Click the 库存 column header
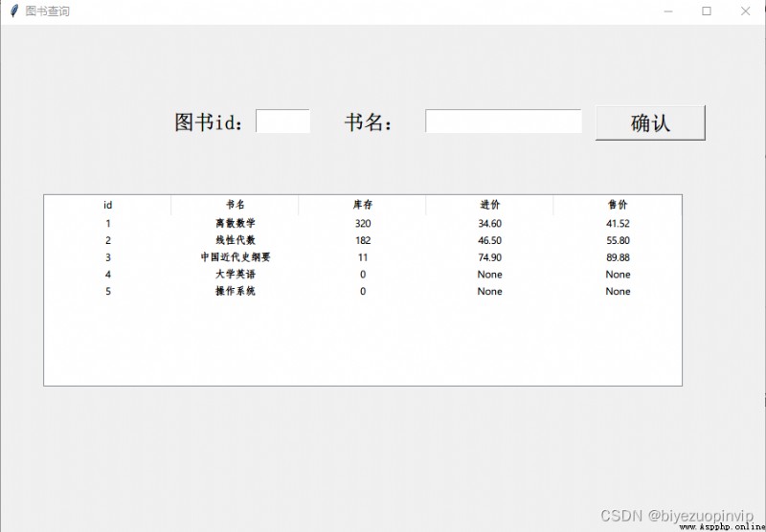Image resolution: width=766 pixels, height=532 pixels. click(x=363, y=205)
